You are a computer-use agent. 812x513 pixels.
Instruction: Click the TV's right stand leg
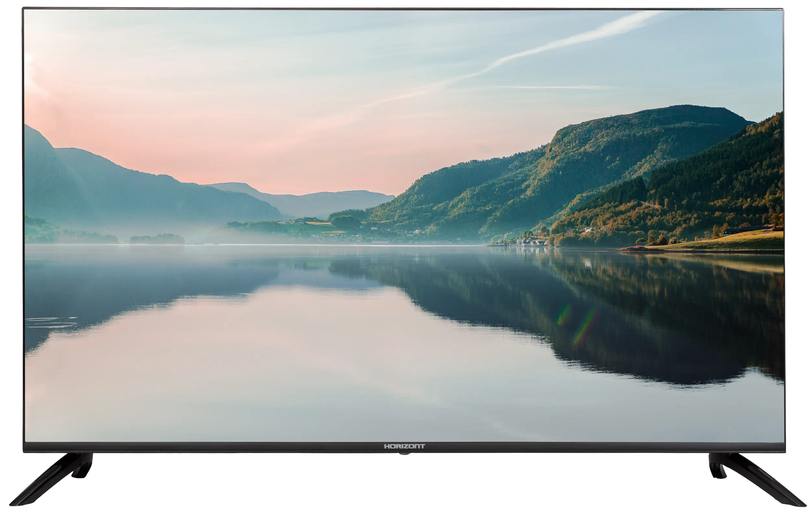pyautogui.click(x=757, y=479)
